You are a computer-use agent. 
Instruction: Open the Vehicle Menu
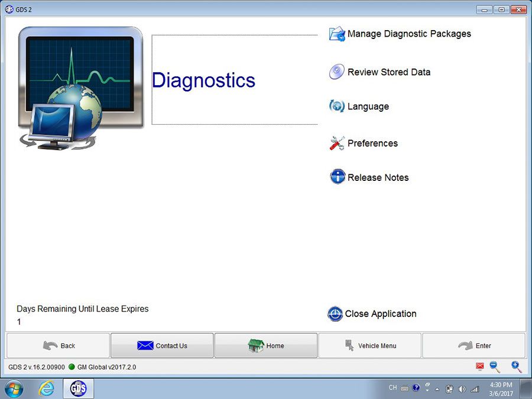tap(369, 346)
